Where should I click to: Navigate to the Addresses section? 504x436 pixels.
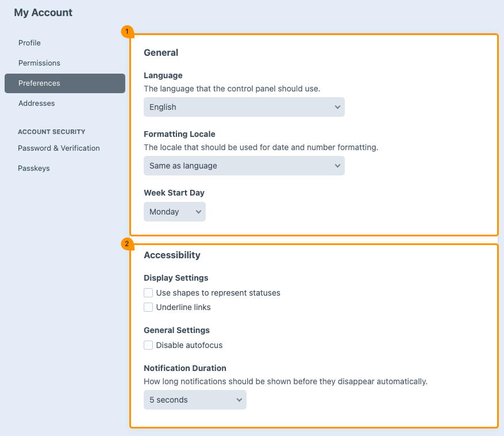point(36,103)
